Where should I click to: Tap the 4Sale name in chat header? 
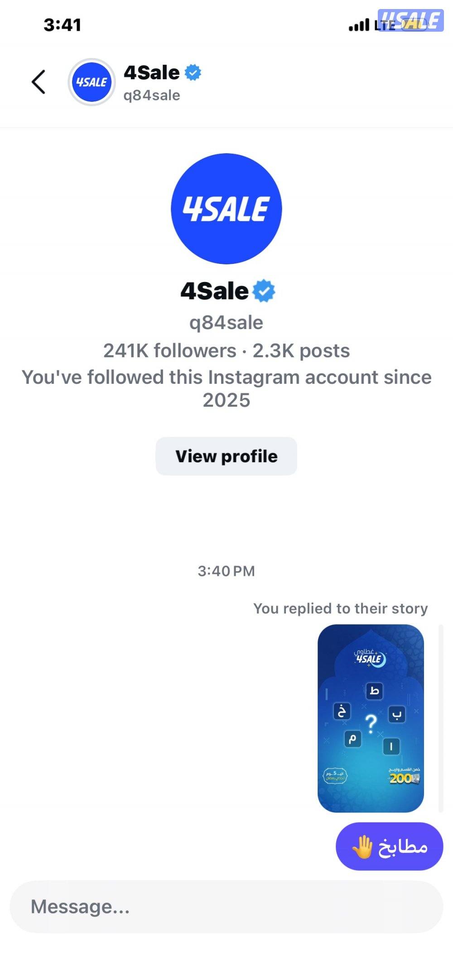pyautogui.click(x=152, y=72)
